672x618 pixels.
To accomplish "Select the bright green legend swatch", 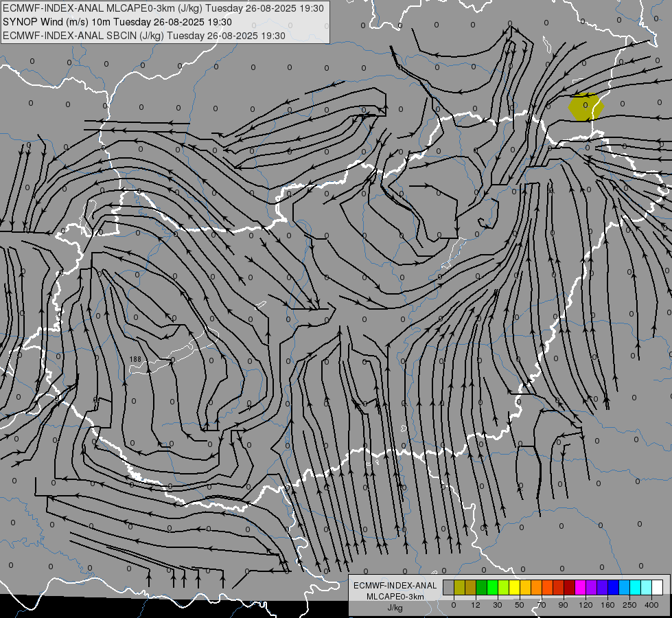I will pyautogui.click(x=492, y=587).
